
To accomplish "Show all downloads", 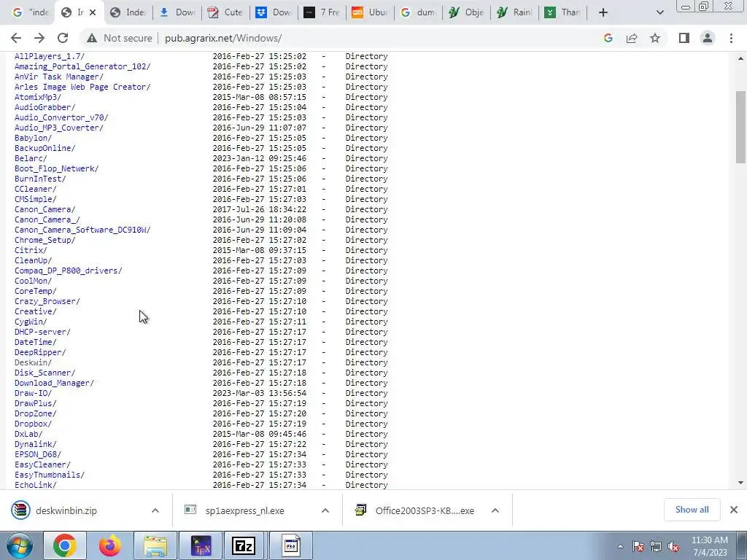I will click(692, 510).
